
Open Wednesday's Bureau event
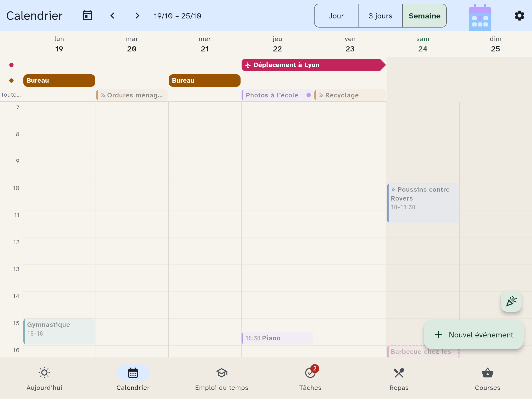tap(205, 81)
